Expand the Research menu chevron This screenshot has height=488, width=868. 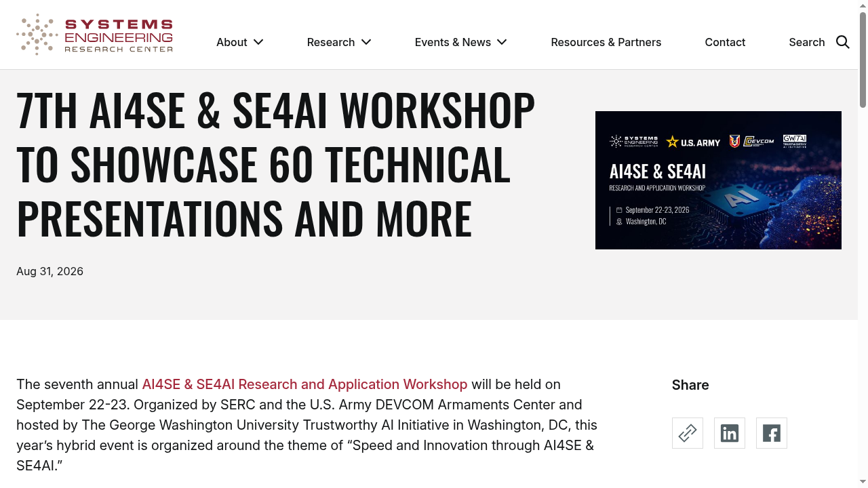pos(366,42)
